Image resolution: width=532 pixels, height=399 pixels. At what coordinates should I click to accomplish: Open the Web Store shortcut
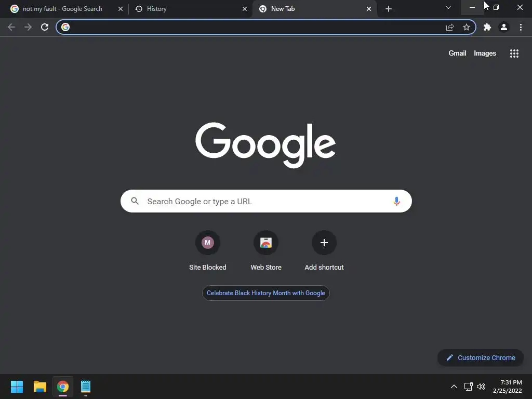point(266,251)
